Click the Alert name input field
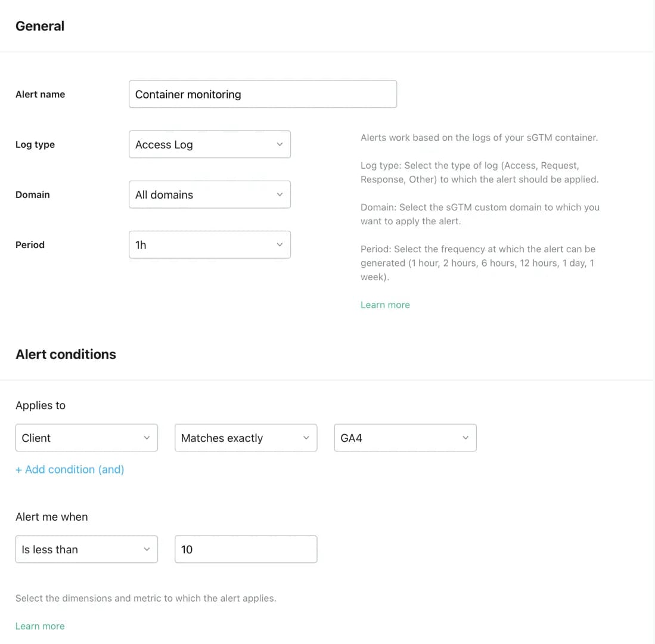 tap(263, 94)
